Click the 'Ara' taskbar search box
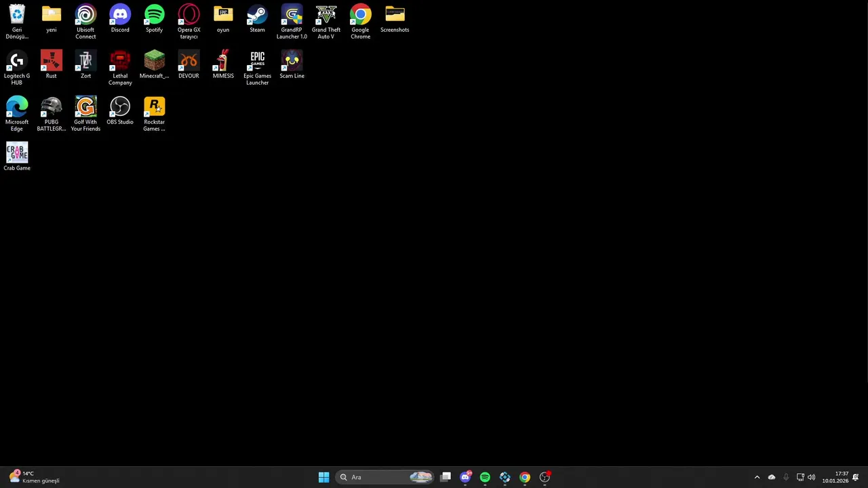 (x=385, y=477)
